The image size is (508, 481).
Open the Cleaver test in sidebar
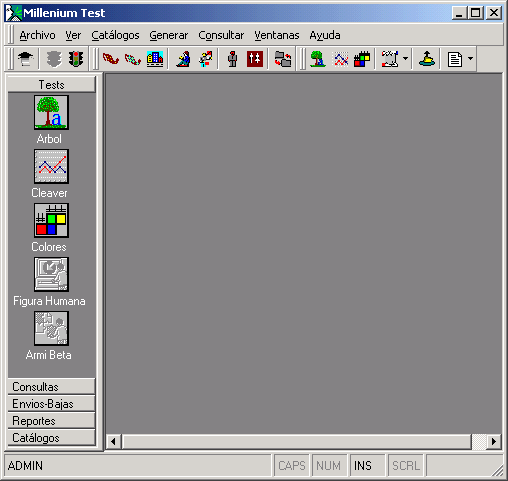[x=51, y=166]
